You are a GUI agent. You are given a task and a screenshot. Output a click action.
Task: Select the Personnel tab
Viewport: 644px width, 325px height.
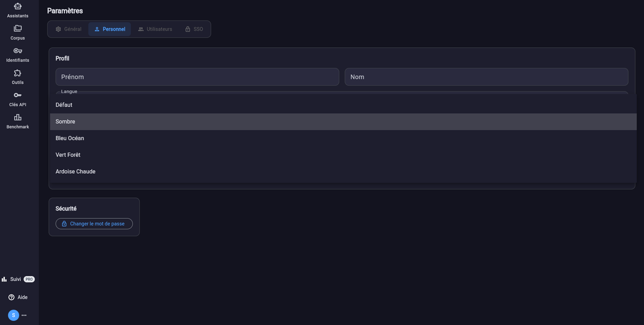pyautogui.click(x=110, y=29)
